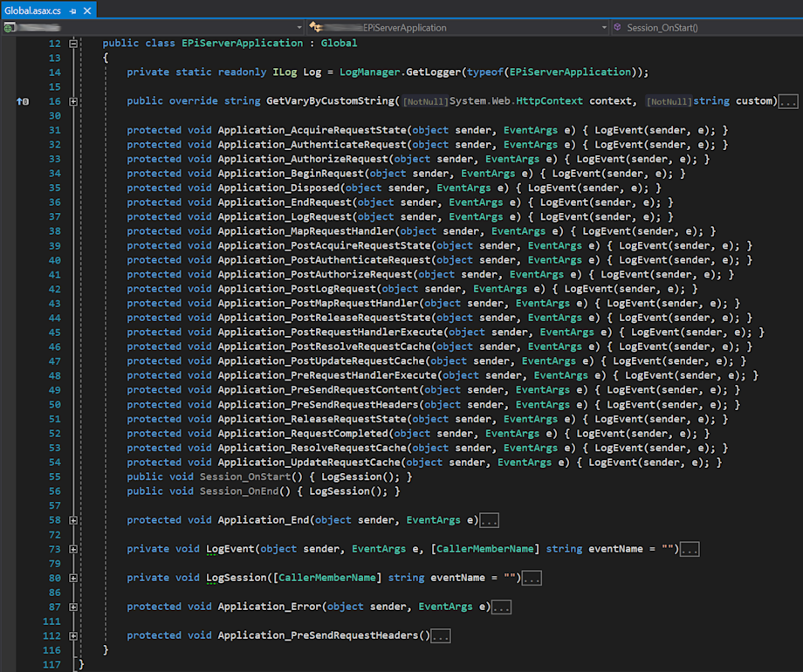803x672 pixels.
Task: Click Application_PostLogRequest method name
Action: [297, 289]
